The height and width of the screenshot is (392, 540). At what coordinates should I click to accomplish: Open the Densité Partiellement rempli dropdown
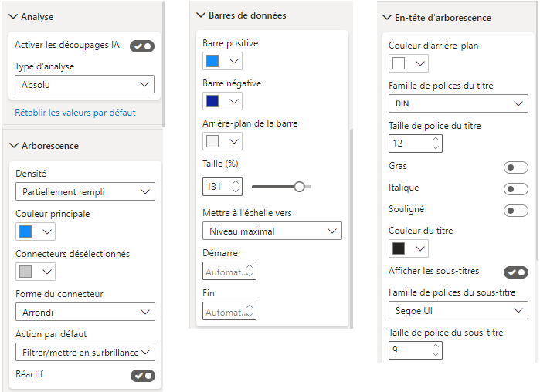(x=85, y=191)
